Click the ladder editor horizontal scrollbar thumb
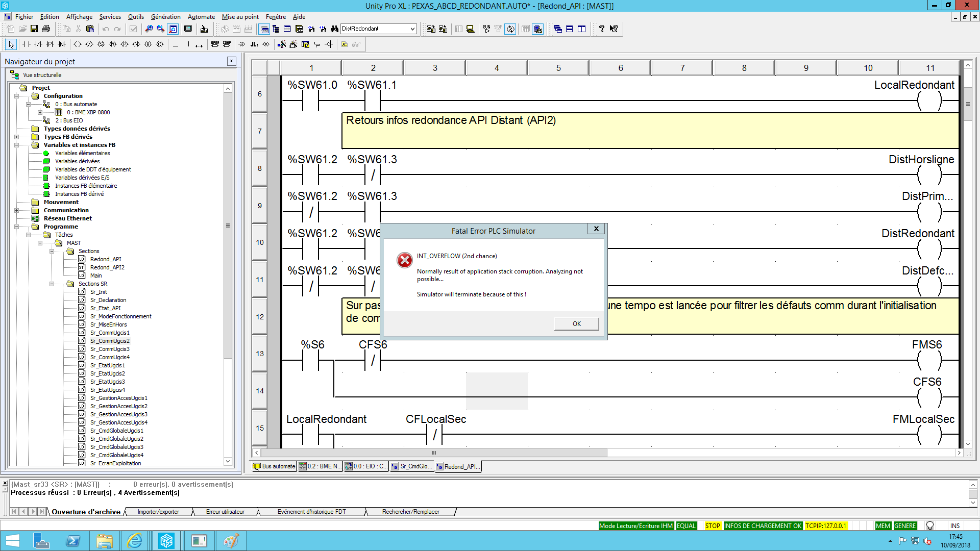The image size is (980, 551). (434, 453)
